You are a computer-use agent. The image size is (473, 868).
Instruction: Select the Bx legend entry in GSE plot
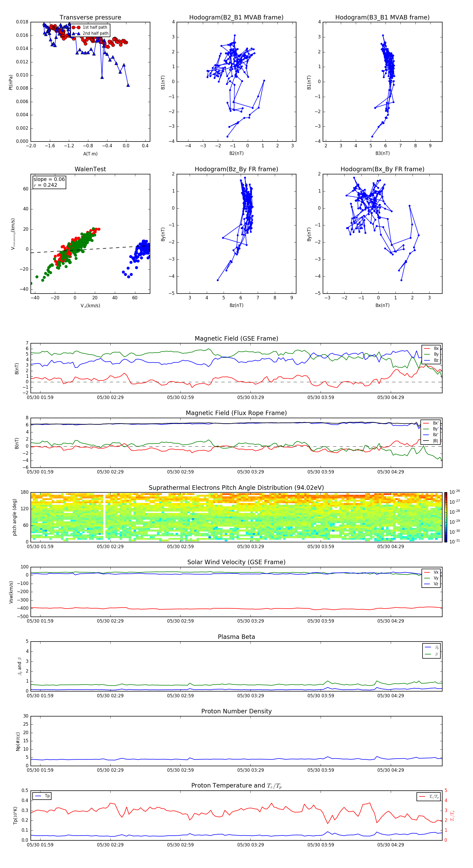431,349
